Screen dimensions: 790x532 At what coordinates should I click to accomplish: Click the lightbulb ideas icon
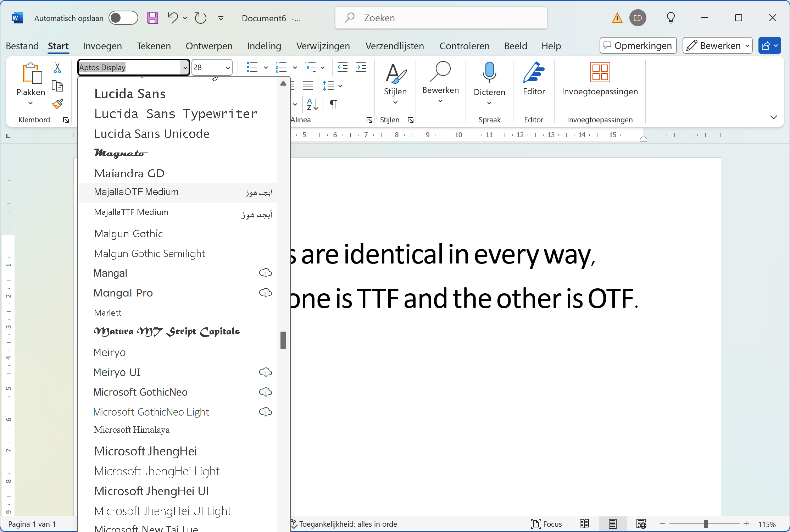click(671, 18)
